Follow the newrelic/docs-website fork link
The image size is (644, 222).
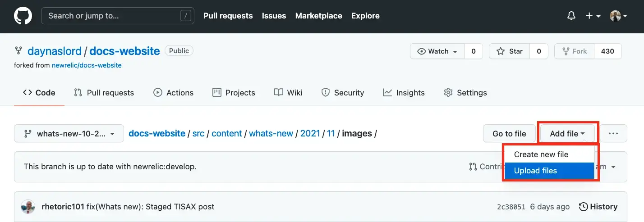[87, 65]
